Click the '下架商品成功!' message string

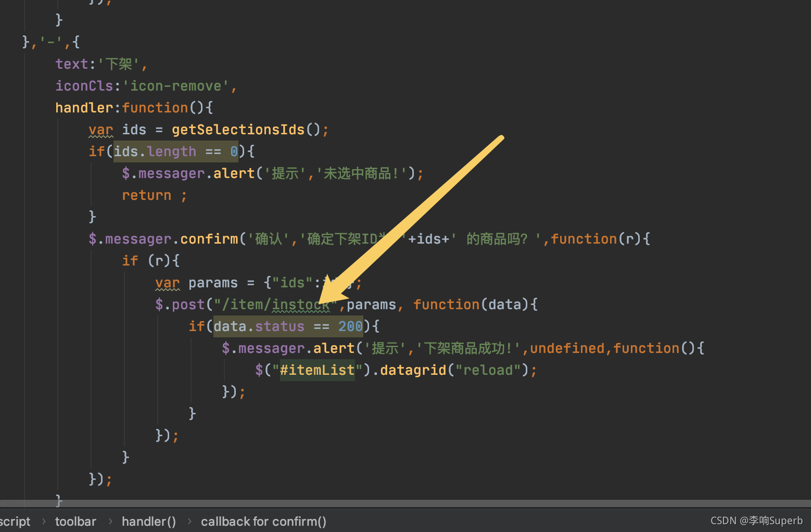coord(468,348)
